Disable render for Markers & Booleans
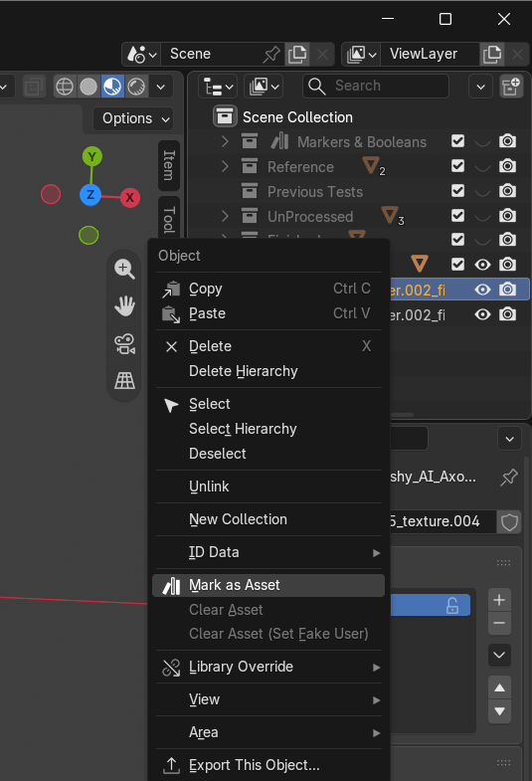532x781 pixels. tap(507, 141)
